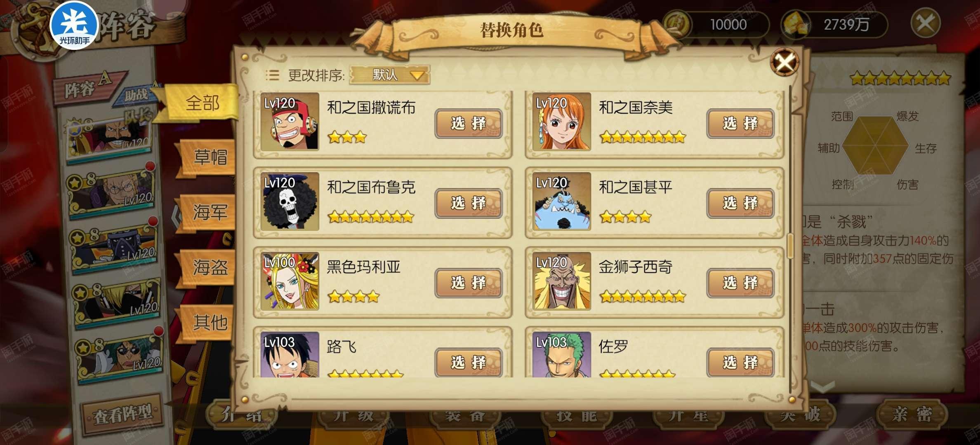The height and width of the screenshot is (445, 980).
Task: Click 选择 button for 路飞
Action: [x=469, y=363]
